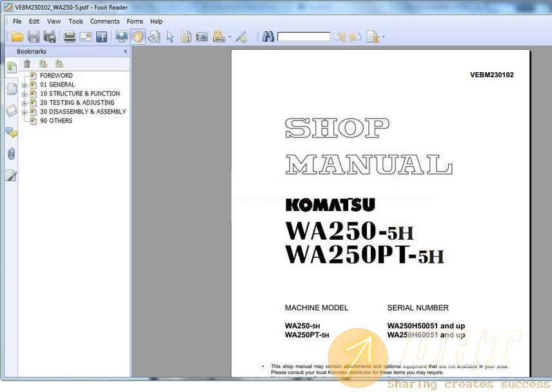This screenshot has height=392, width=552.
Task: Click the pen signature icon
Action: (x=241, y=37)
